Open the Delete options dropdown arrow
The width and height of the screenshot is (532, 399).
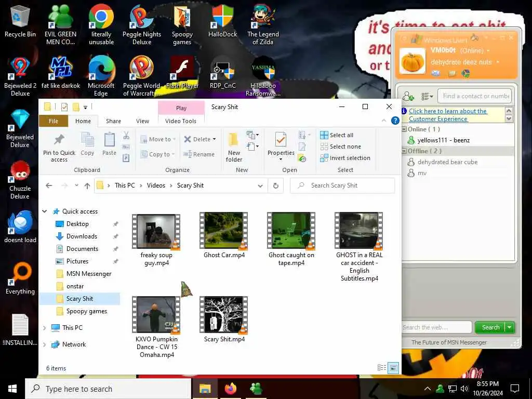[214, 139]
